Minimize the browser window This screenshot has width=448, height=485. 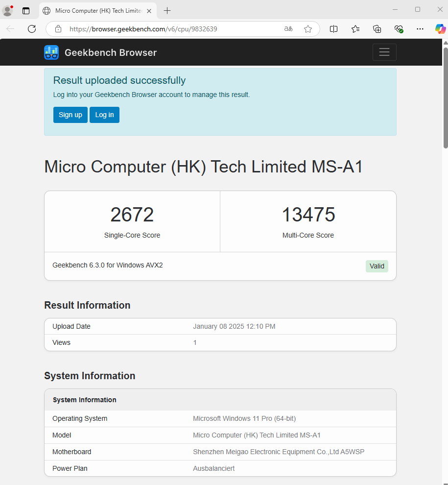click(x=395, y=10)
